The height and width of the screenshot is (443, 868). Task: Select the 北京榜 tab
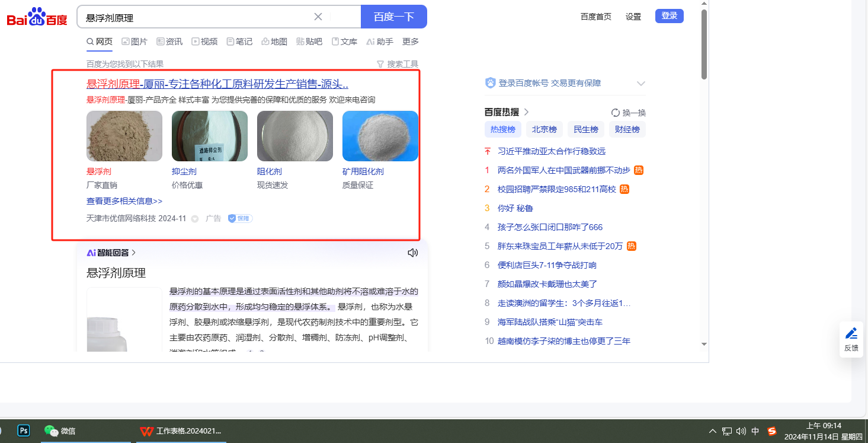544,129
